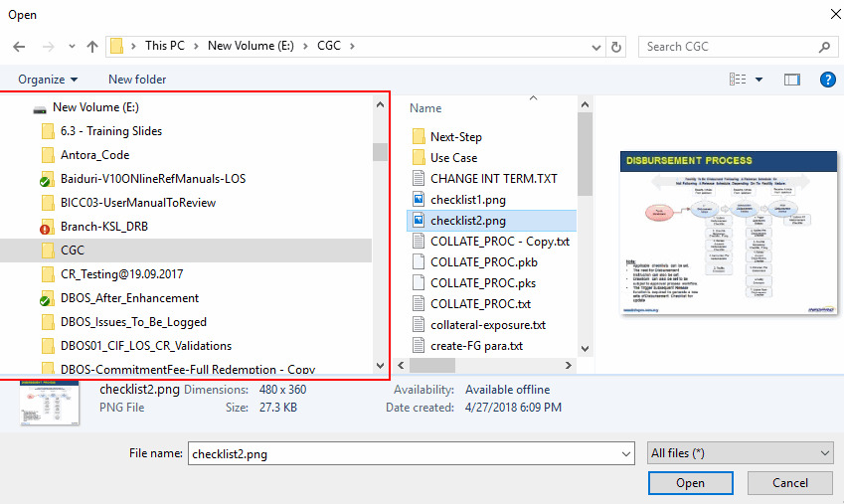844x504 pixels.
Task: Click the horizontal scrollbar thumb in file list
Action: click(x=432, y=365)
